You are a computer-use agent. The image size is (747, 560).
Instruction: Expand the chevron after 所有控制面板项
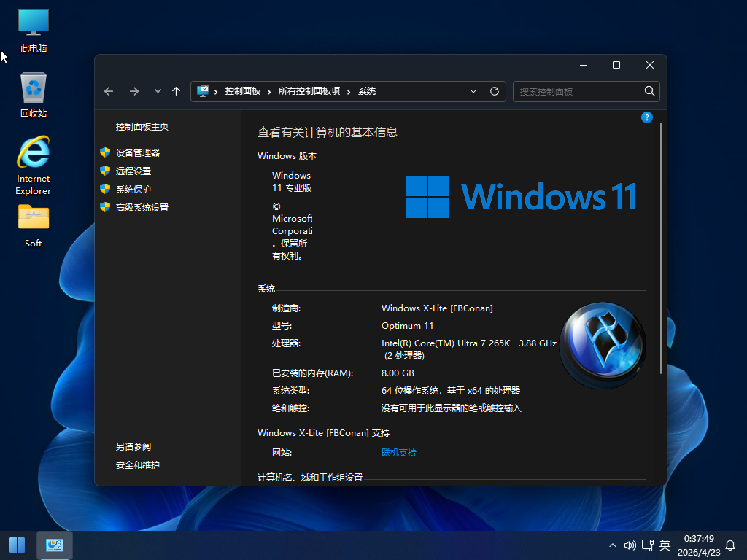[349, 91]
